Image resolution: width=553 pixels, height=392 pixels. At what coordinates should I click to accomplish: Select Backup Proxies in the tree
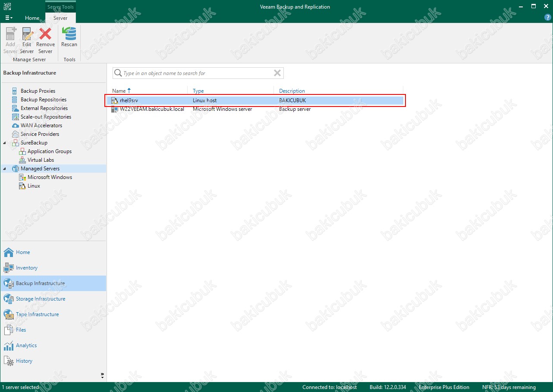(x=38, y=91)
